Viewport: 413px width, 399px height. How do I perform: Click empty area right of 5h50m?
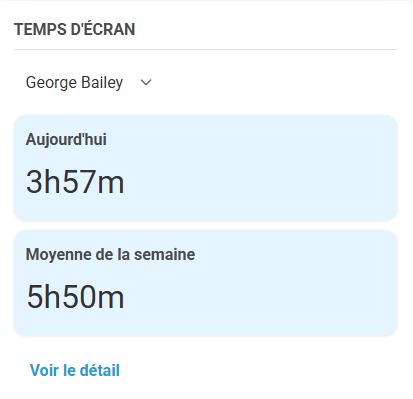[260, 297]
